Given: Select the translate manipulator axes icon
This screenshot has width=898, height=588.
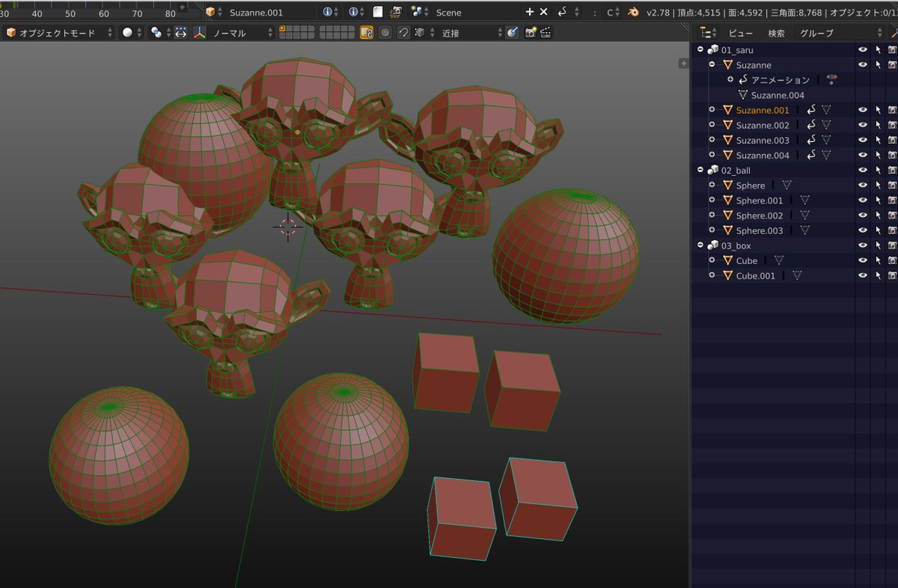Looking at the screenshot, I should coord(201,33).
